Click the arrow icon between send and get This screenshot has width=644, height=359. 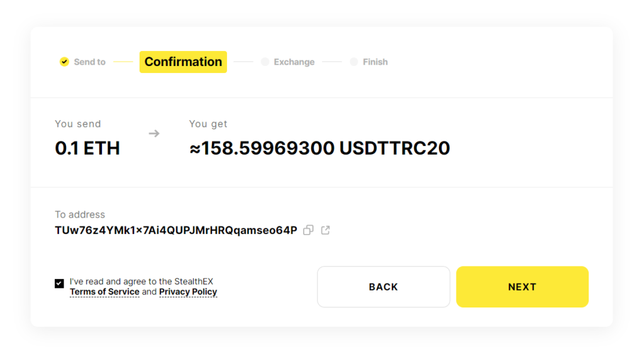pos(154,133)
